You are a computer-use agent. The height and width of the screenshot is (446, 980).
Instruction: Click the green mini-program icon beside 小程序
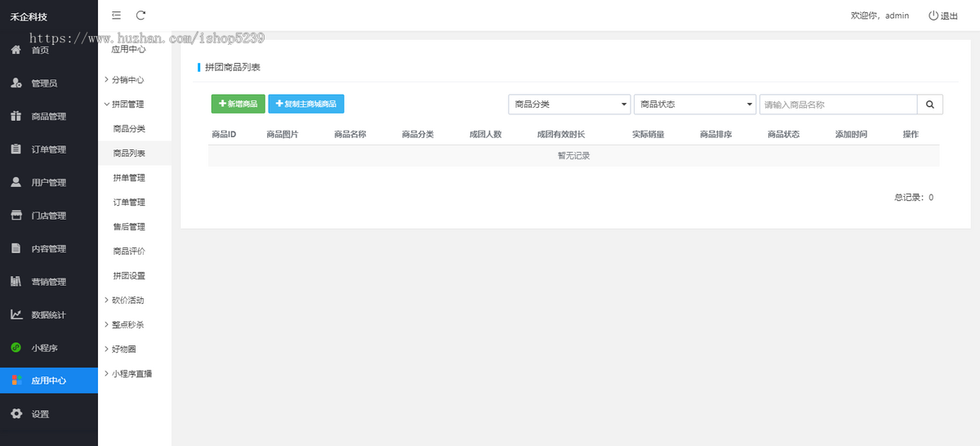pyautogui.click(x=16, y=348)
